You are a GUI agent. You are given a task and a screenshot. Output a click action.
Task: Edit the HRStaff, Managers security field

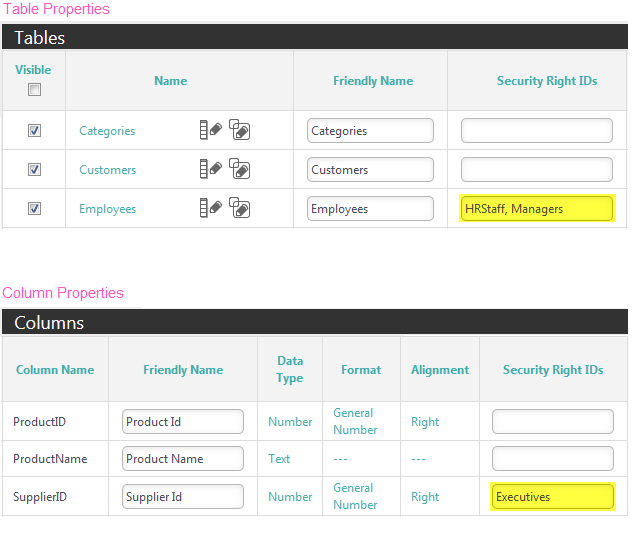tap(536, 208)
